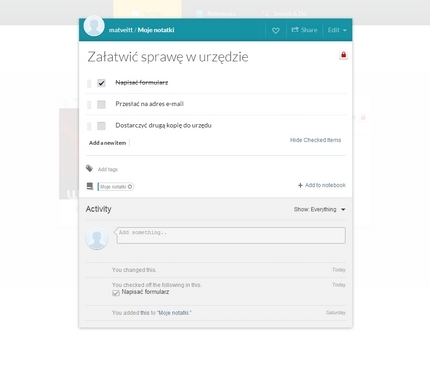
Task: Click drag handle beside Dostarczyć drugą kopię
Action: 89,126
